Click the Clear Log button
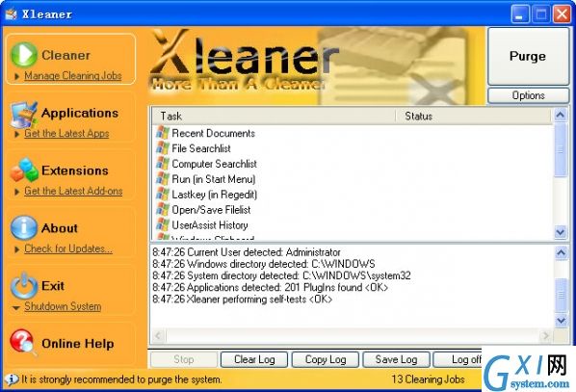This screenshot has height=392, width=576. tap(254, 359)
